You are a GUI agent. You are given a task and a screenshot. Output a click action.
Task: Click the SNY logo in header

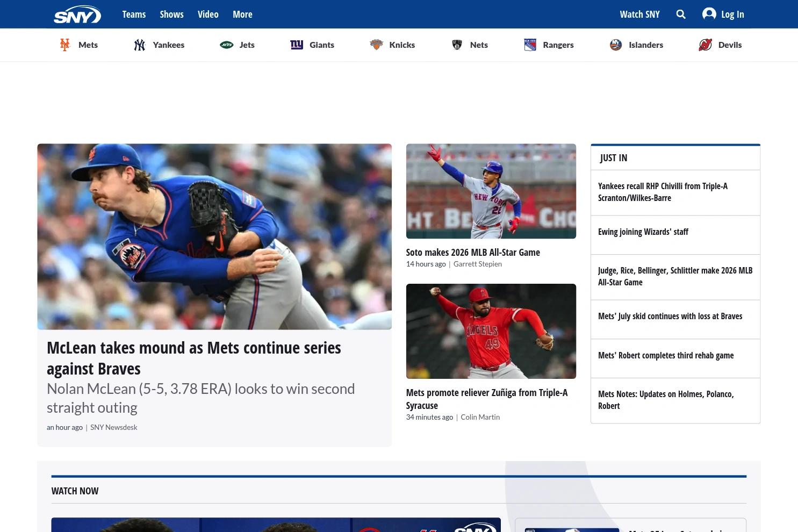point(77,15)
